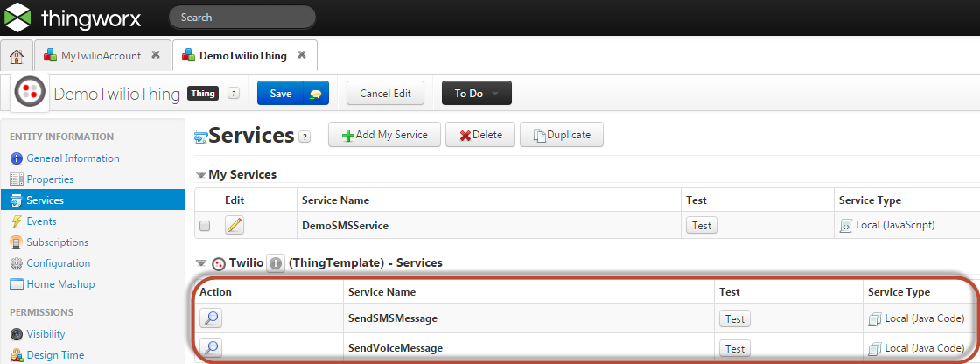Click the Twilio template red dots icon
The width and height of the screenshot is (980, 364).
219,263
